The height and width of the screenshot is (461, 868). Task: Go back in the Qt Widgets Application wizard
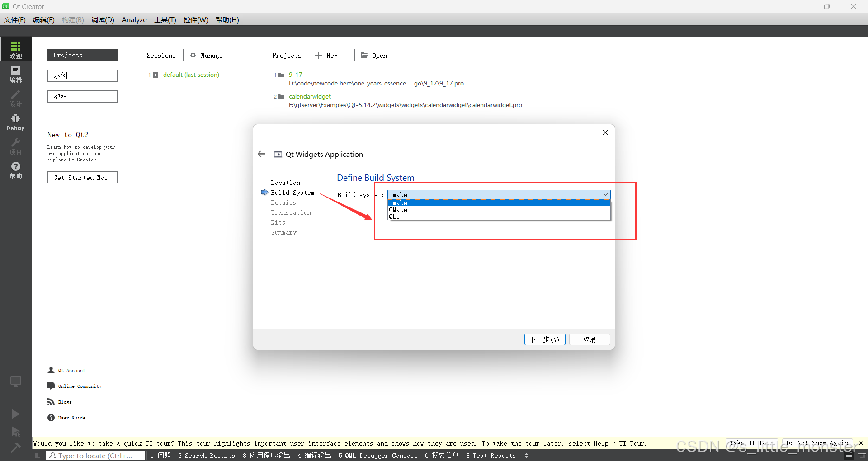point(261,154)
